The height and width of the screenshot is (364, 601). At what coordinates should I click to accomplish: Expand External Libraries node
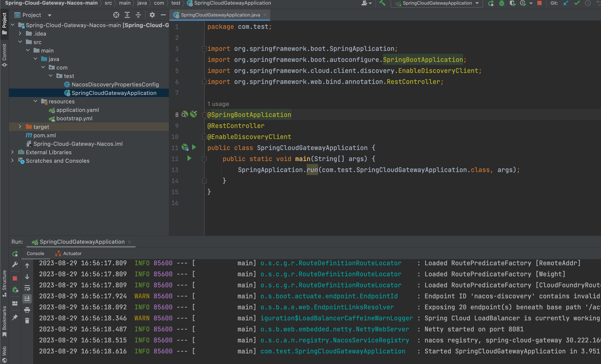13,152
